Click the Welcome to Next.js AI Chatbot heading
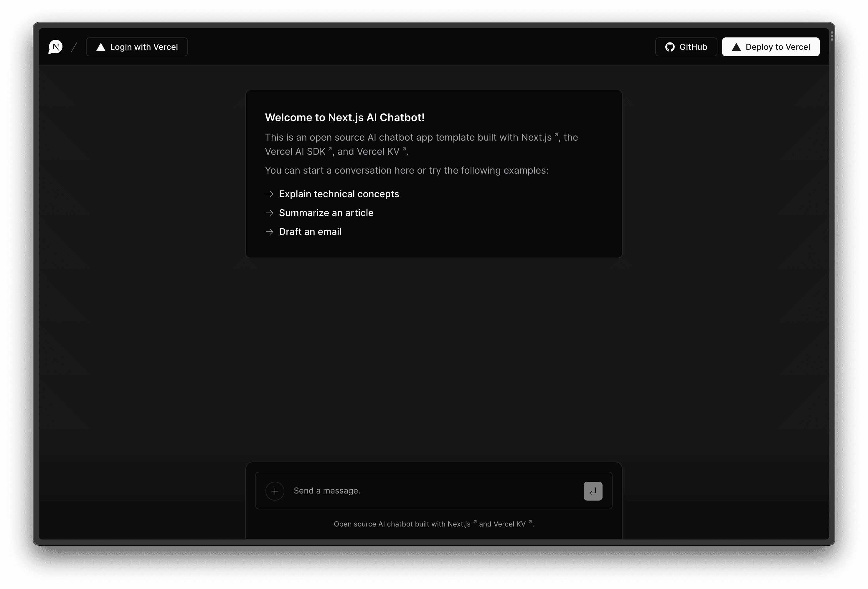The height and width of the screenshot is (589, 868). [x=345, y=117]
